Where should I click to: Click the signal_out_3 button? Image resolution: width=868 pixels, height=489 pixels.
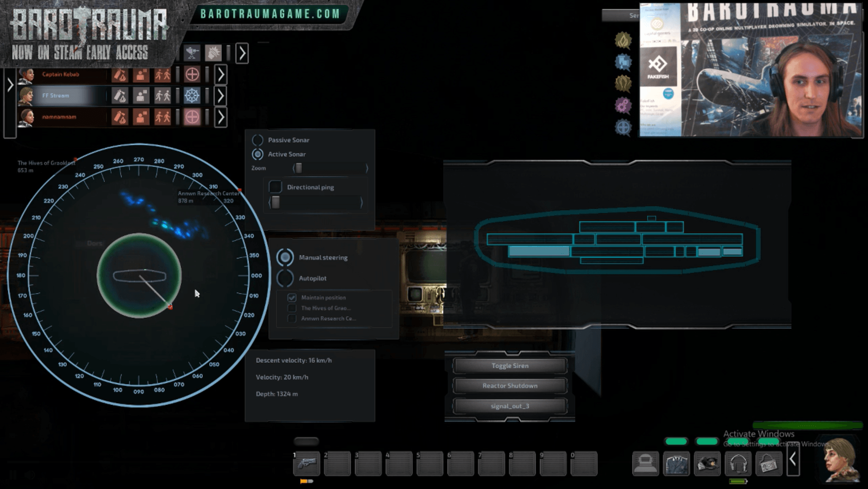[x=510, y=406]
